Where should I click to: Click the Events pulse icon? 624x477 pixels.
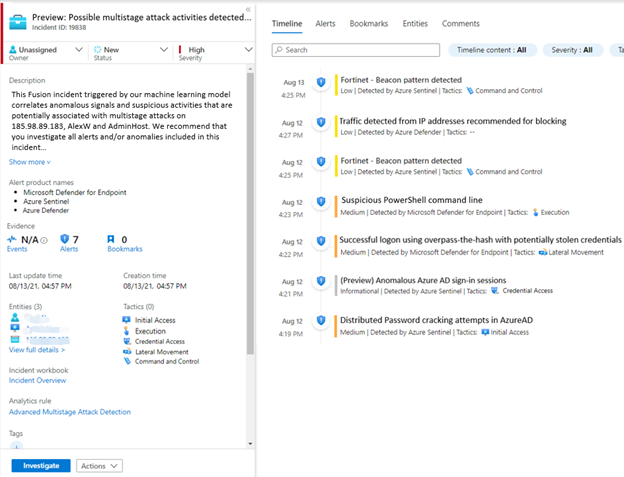click(12, 239)
